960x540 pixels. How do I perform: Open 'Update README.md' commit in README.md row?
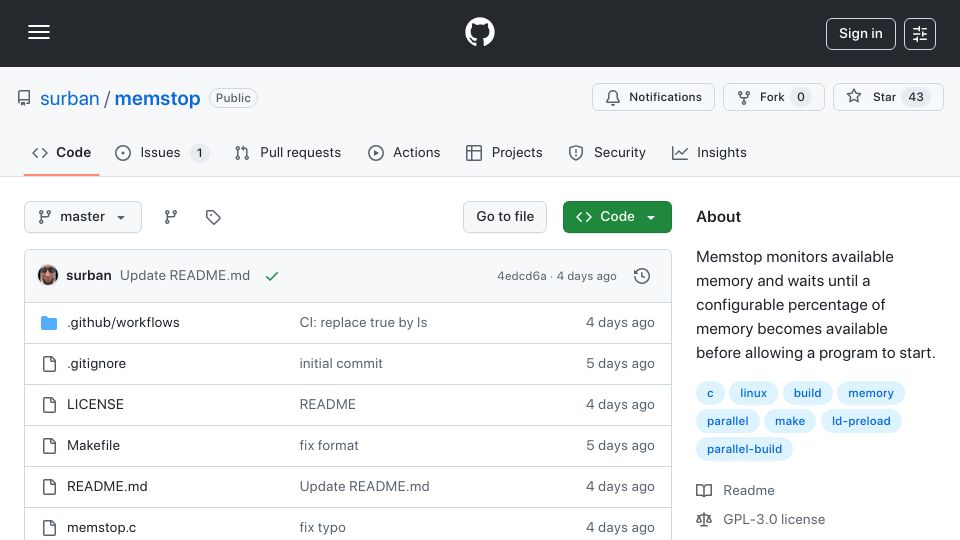[x=364, y=487]
